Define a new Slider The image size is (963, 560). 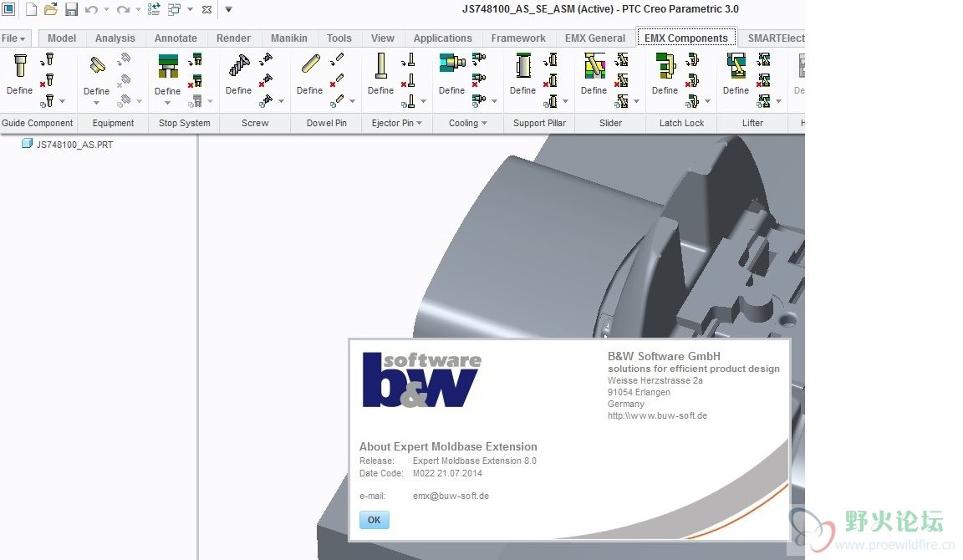pos(594,74)
